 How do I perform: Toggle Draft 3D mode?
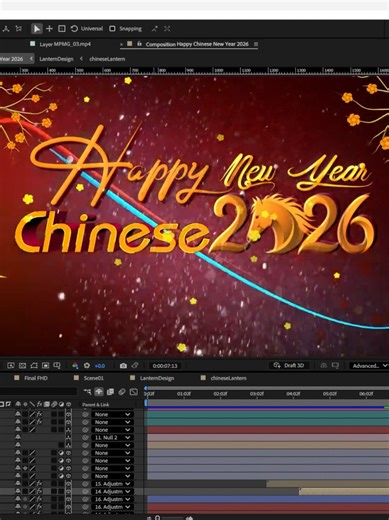tap(289, 365)
